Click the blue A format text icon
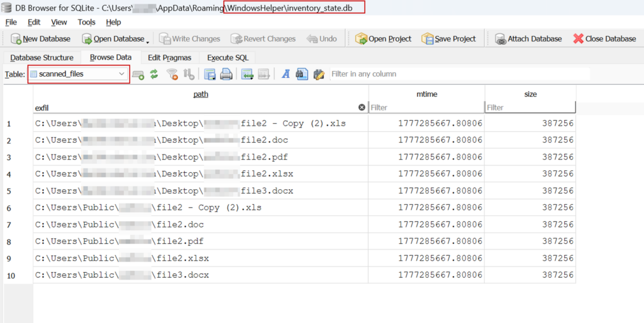The height and width of the screenshot is (323, 644). [286, 74]
